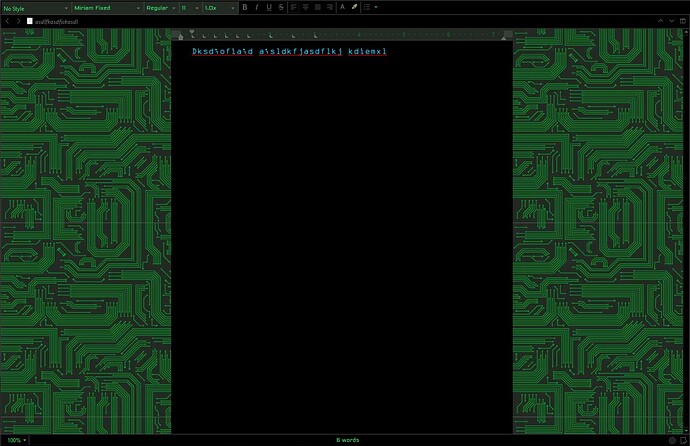Toggle bold formatting
The height and width of the screenshot is (446, 690).
point(245,7)
